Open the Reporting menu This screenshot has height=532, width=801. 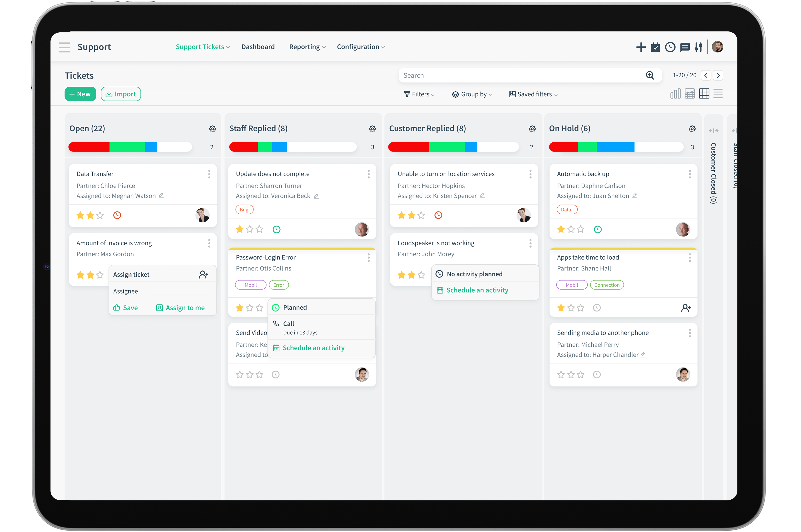coord(305,47)
